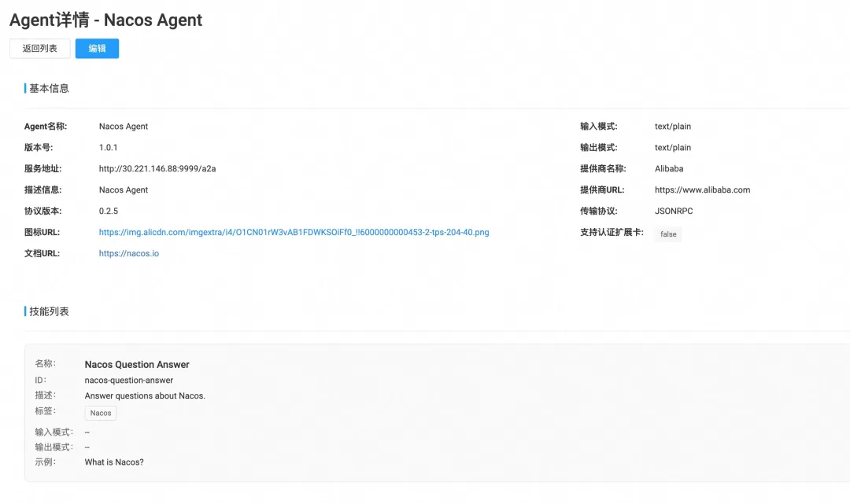This screenshot has width=850, height=504.
Task: Click the 示例 label in skill card
Action: pyautogui.click(x=46, y=462)
